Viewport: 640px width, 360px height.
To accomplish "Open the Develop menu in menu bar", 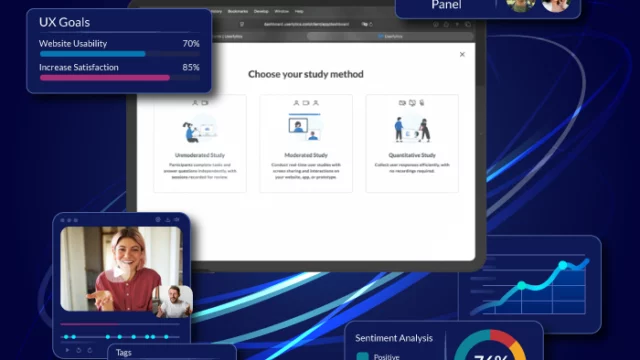I will pyautogui.click(x=261, y=11).
